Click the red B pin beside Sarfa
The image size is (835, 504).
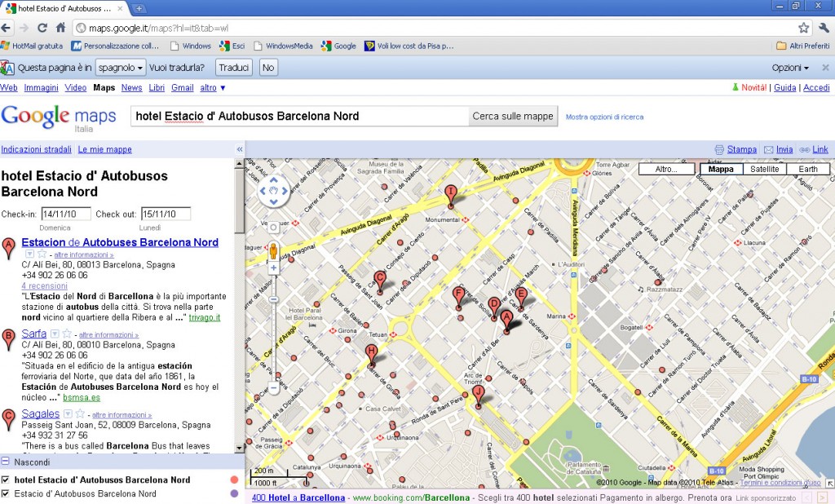pos(8,340)
